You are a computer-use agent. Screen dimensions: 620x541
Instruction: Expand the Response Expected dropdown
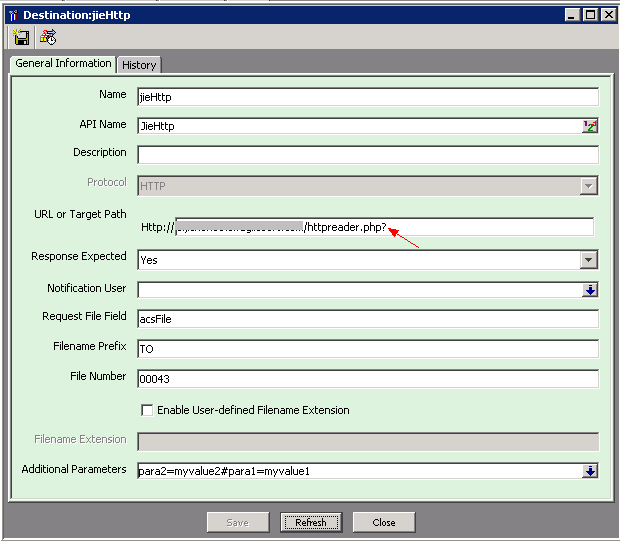[589, 260]
